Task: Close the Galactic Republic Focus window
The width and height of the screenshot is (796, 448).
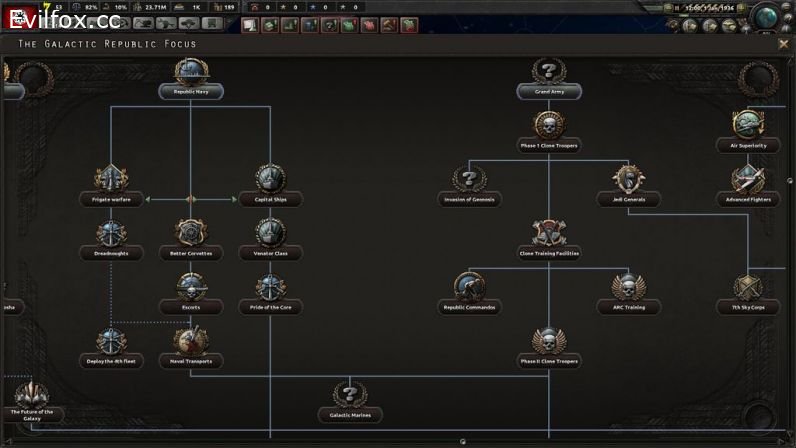Action: coord(784,44)
